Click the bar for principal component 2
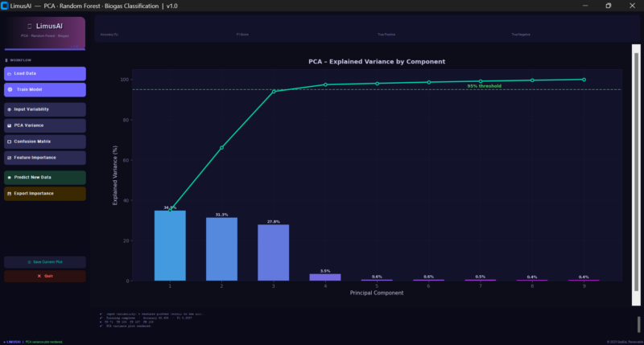Screen dimensions: 644x345 (221, 249)
